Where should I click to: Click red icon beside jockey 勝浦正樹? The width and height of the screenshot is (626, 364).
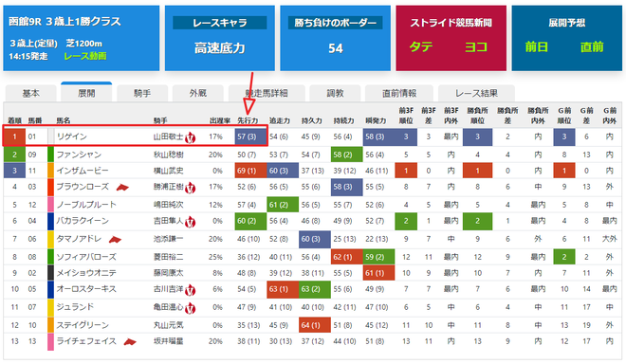pyautogui.click(x=190, y=188)
